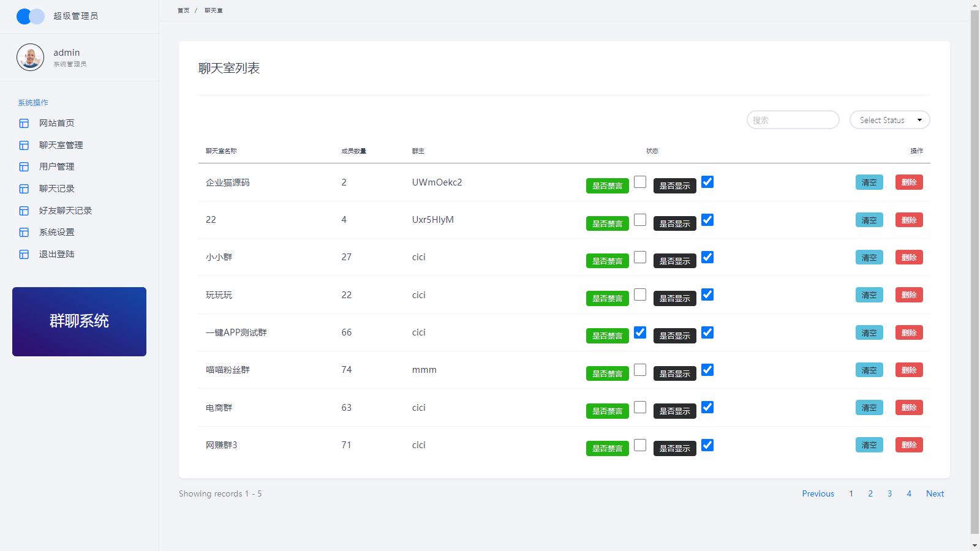
Task: Go to page 3 of results
Action: click(889, 493)
